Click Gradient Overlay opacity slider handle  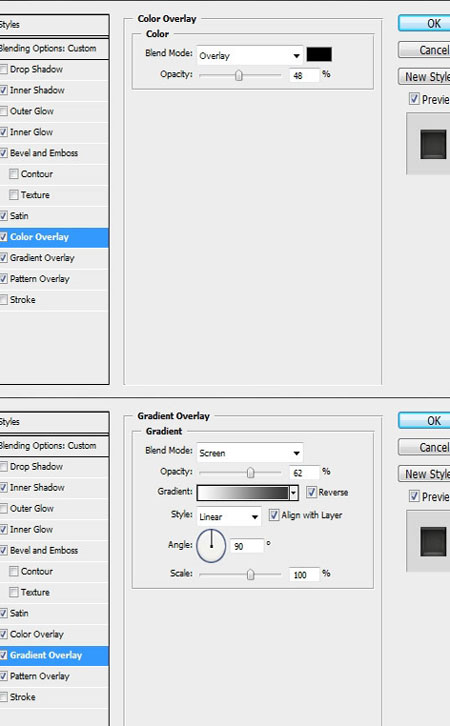(x=250, y=472)
